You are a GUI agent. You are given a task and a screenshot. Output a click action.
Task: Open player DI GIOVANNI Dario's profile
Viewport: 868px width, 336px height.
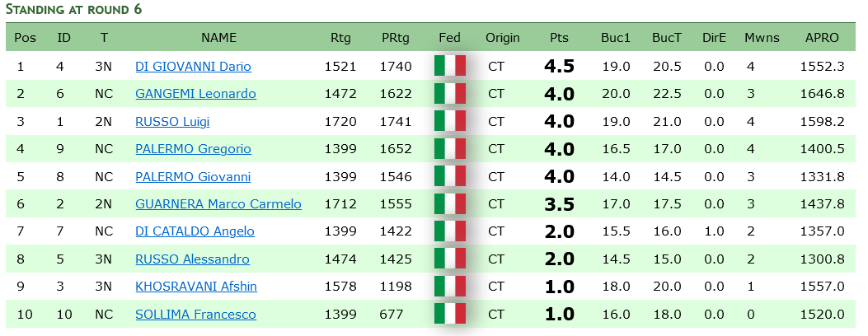click(193, 67)
